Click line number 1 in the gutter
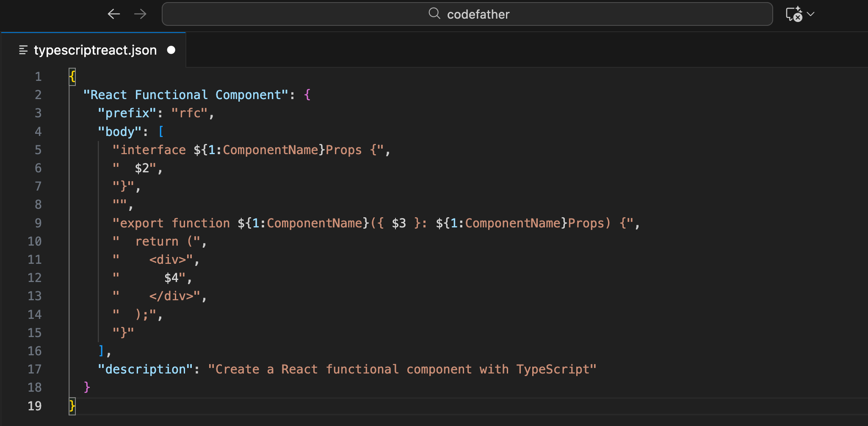This screenshot has width=868, height=426. (38, 77)
